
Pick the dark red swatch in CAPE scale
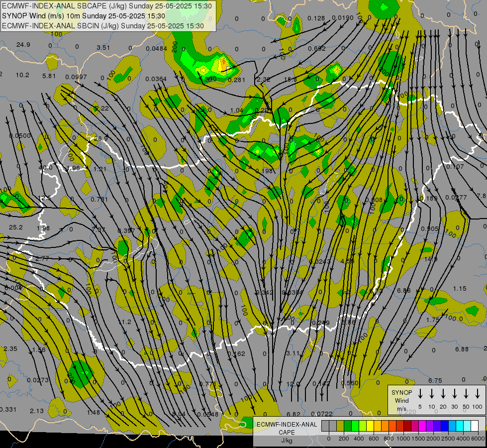pyautogui.click(x=407, y=426)
